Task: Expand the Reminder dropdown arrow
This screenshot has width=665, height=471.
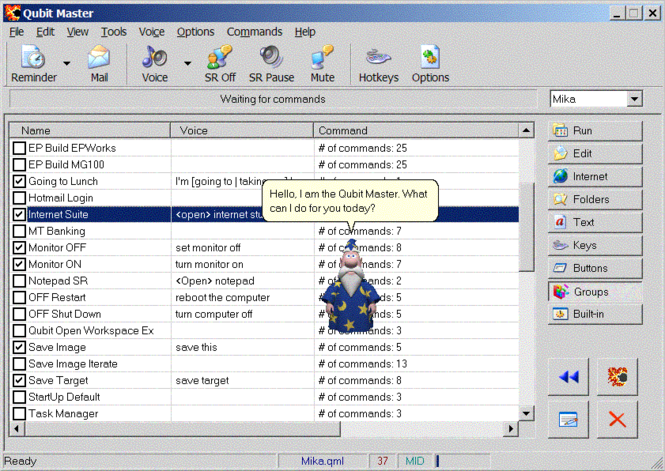Action: click(x=67, y=63)
